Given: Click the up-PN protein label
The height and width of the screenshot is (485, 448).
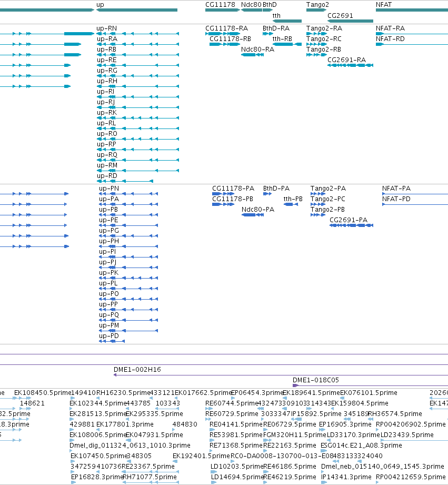Looking at the screenshot, I should pos(109,189).
